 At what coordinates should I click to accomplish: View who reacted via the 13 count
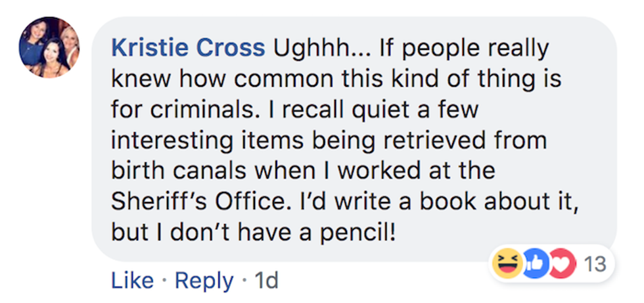coord(594,264)
